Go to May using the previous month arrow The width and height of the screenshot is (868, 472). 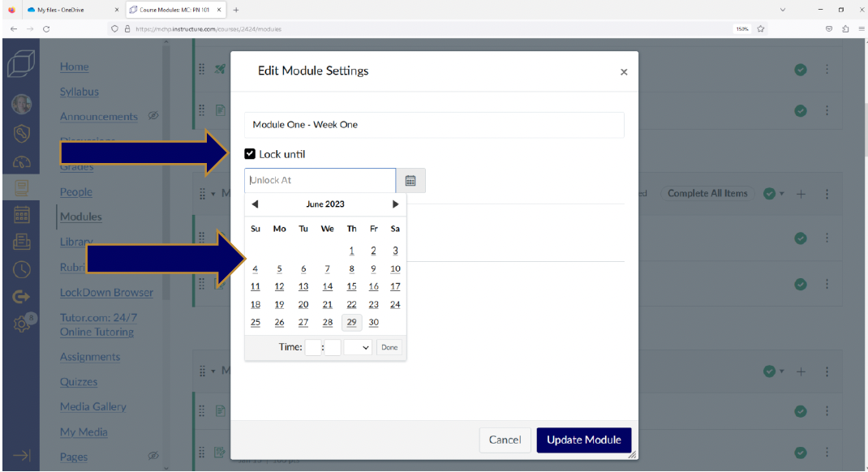(255, 204)
